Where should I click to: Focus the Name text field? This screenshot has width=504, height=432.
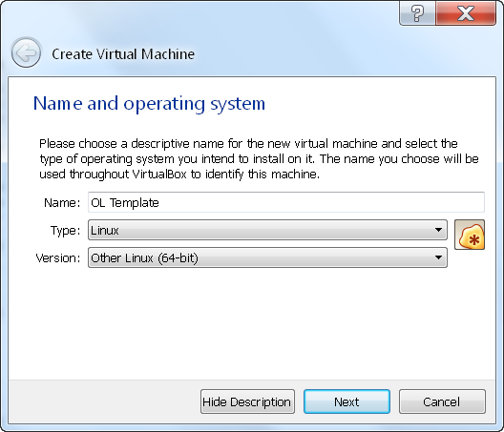coord(286,202)
